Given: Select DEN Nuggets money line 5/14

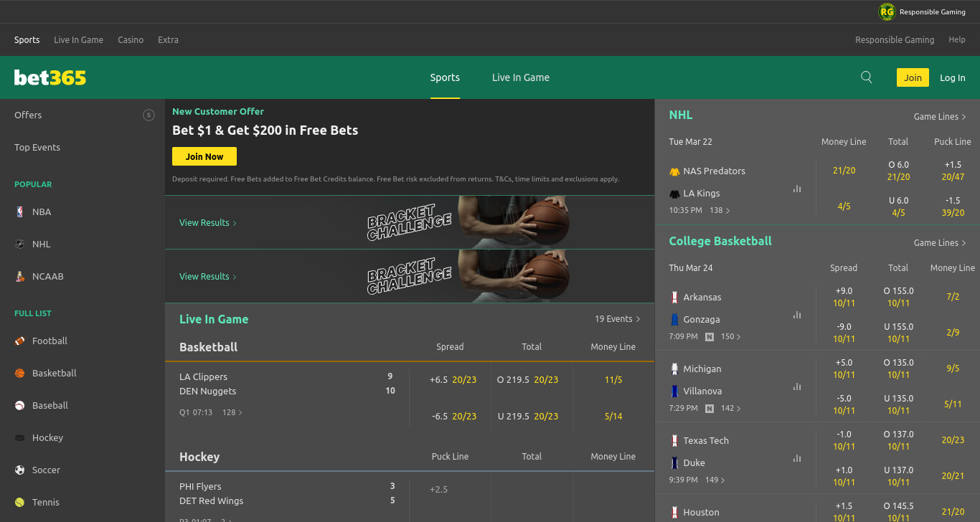Looking at the screenshot, I should 613,416.
